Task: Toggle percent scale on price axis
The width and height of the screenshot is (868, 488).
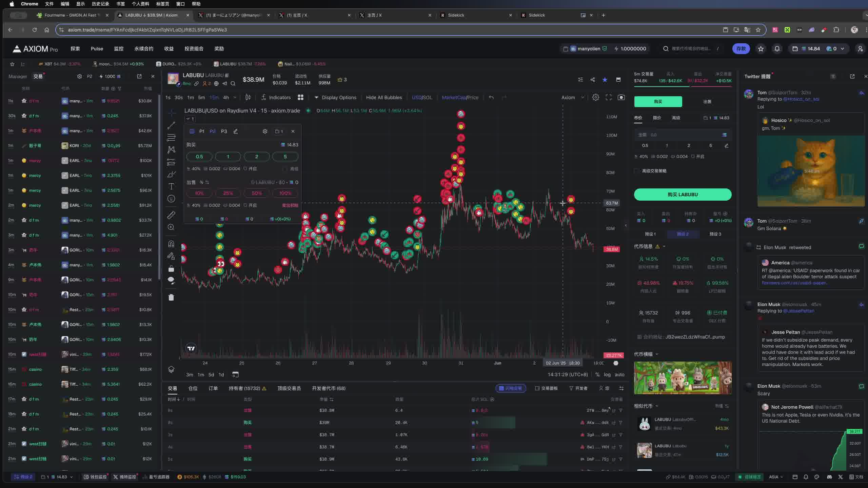Action: 597,374
